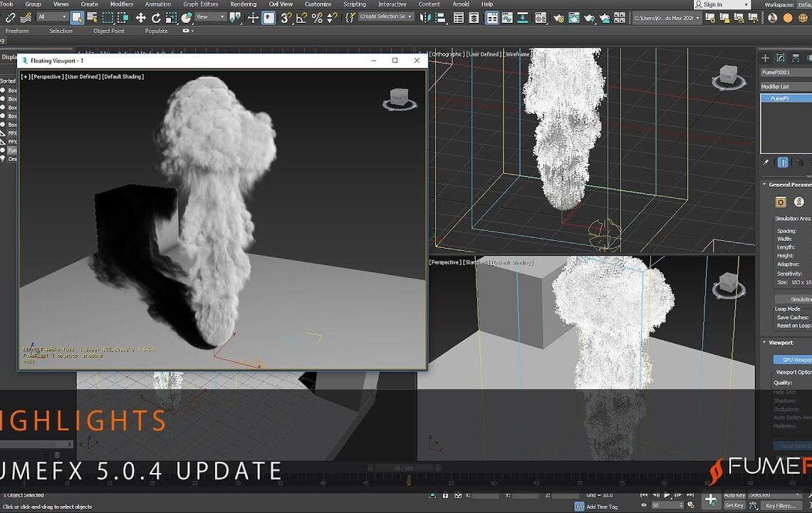The width and height of the screenshot is (812, 513).
Task: Click the Select Object tool
Action: point(77,18)
